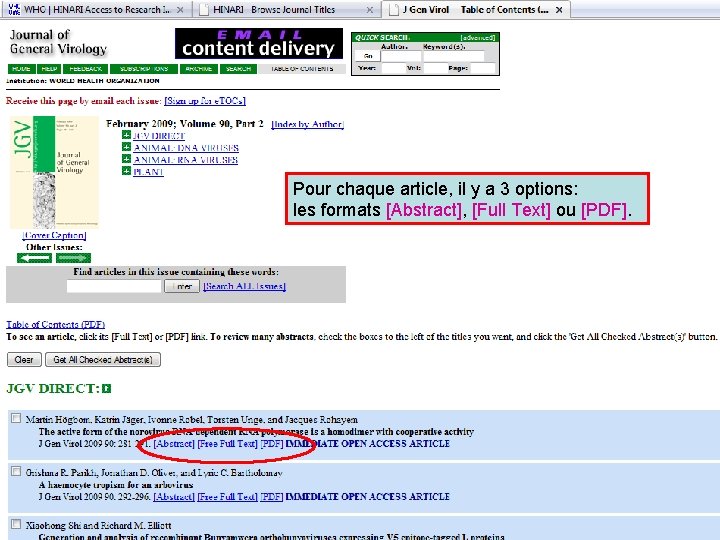The width and height of the screenshot is (720, 540).
Task: Close the J Gen Virol tab
Action: click(x=559, y=10)
